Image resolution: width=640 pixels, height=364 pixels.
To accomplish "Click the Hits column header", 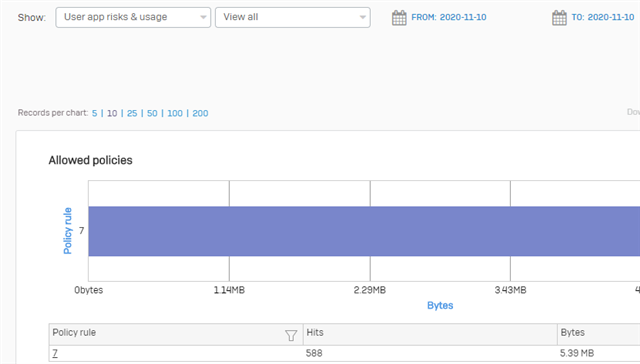I will click(x=430, y=334).
